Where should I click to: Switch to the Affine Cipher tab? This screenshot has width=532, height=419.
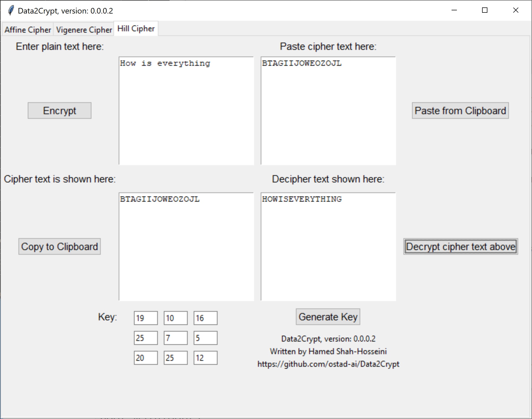(x=28, y=30)
